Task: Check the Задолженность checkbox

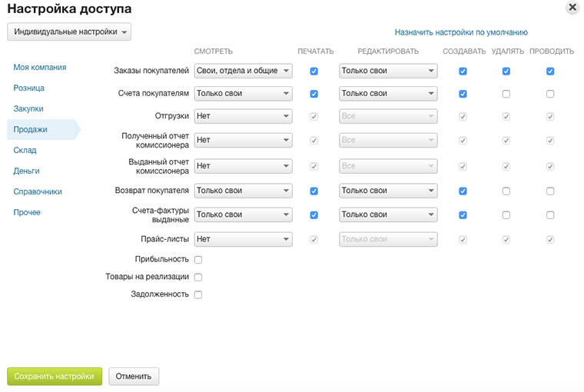Action: click(198, 294)
